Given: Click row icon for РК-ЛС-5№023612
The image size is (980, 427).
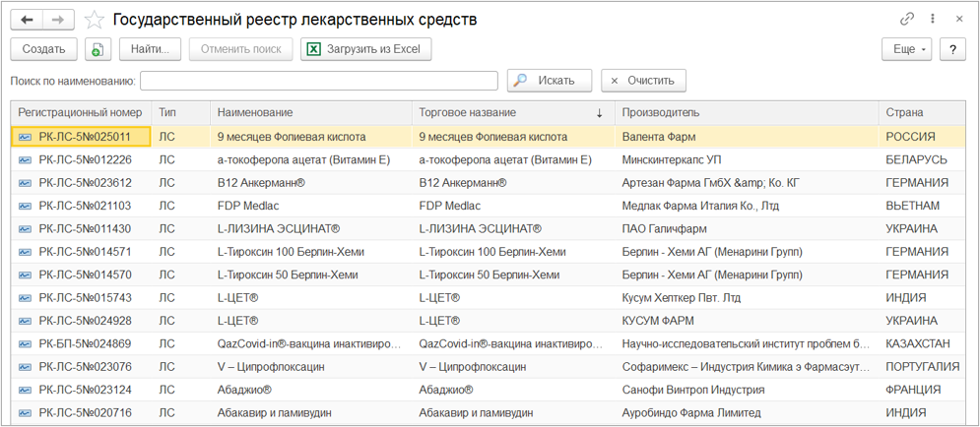Looking at the screenshot, I should point(25,183).
